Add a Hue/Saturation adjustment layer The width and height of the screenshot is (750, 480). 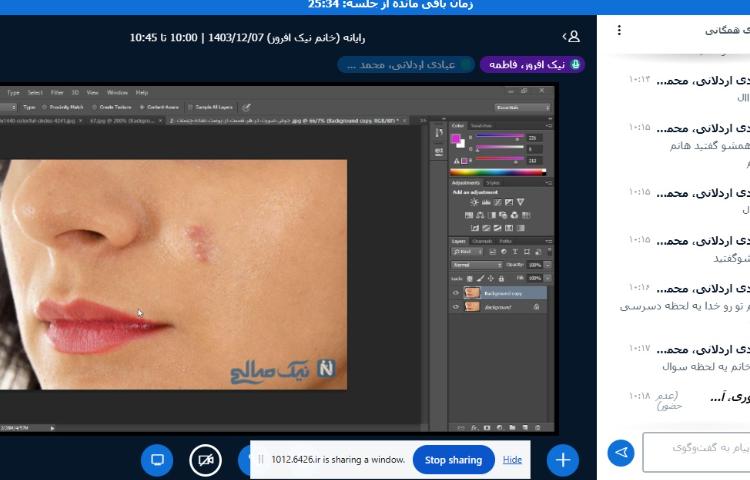click(x=469, y=215)
